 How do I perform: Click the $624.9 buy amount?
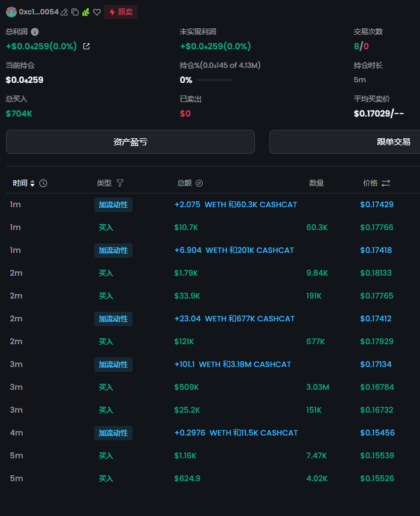coord(187,479)
